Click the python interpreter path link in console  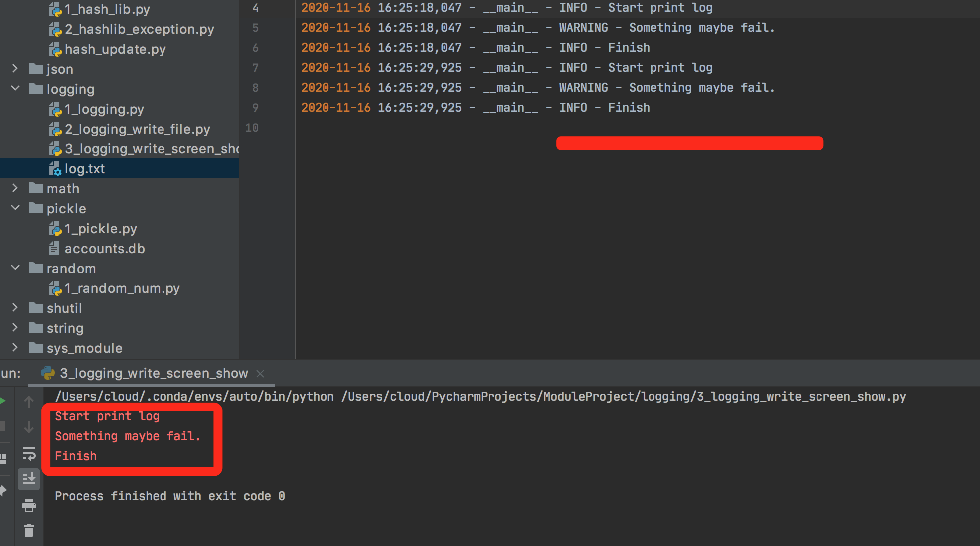click(194, 397)
